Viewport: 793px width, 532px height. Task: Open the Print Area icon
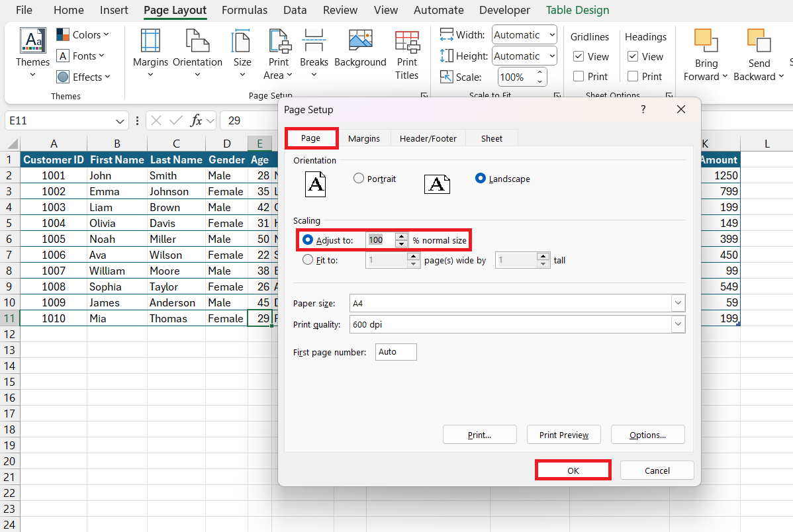[279, 41]
